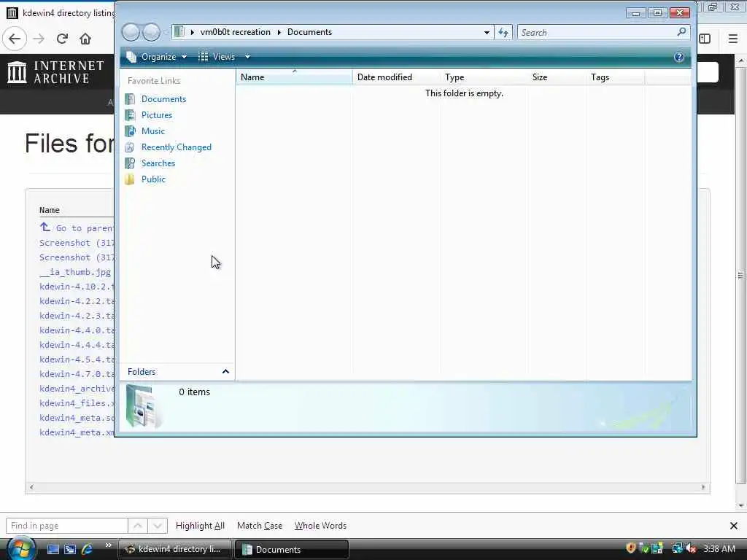This screenshot has width=747, height=560.
Task: Open the browser hamburger menu
Action: click(x=733, y=39)
